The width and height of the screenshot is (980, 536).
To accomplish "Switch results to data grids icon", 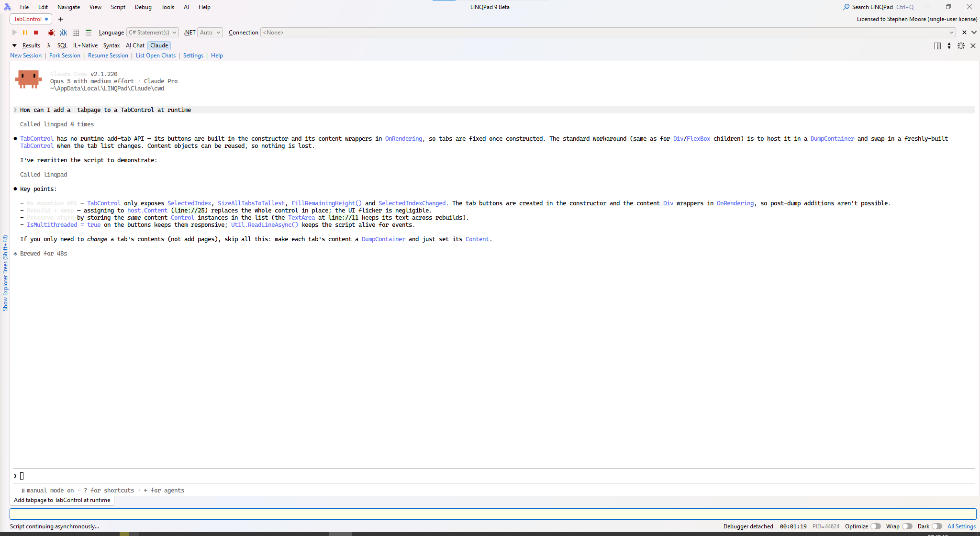I will (x=76, y=33).
